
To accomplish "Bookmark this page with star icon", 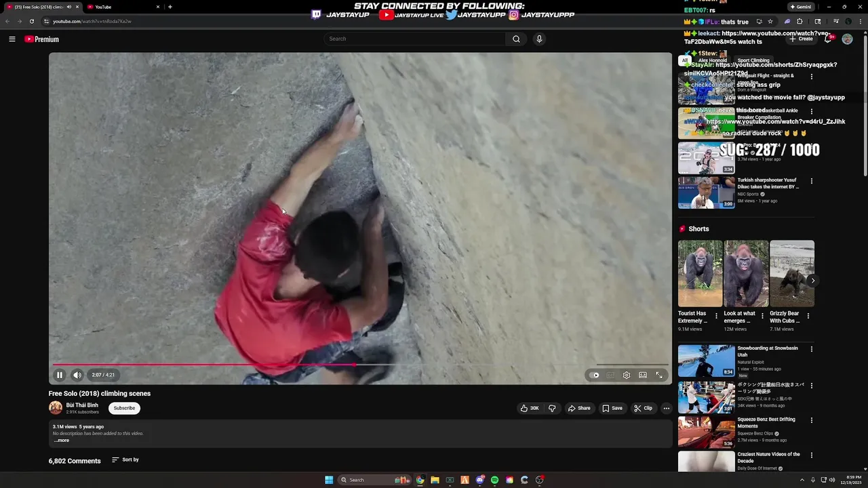I will pyautogui.click(x=770, y=21).
